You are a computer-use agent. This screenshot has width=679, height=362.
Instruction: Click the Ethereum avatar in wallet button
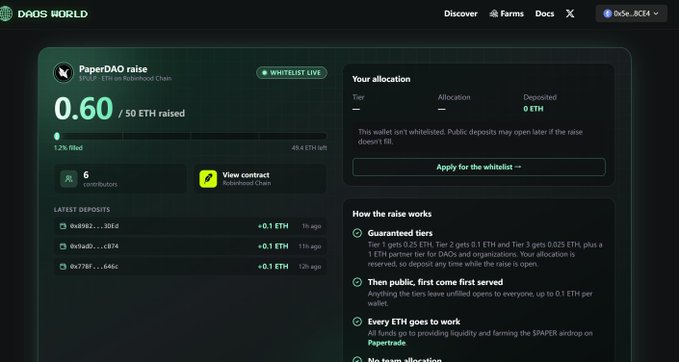608,13
